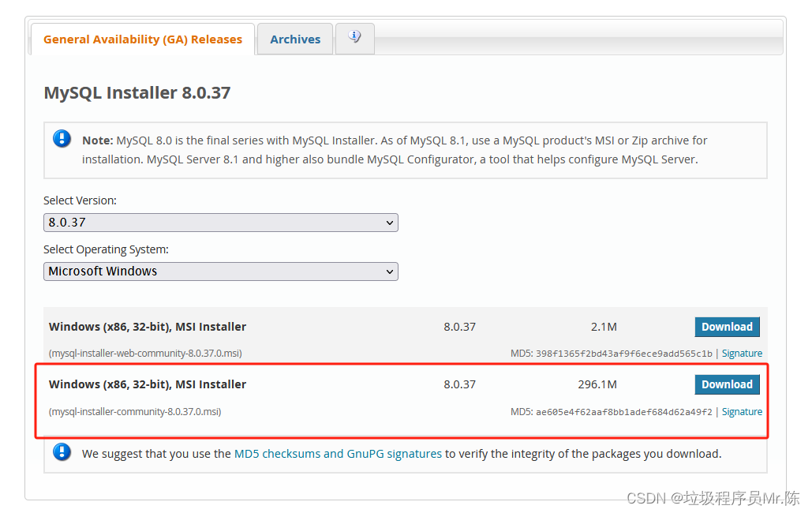Click the Select Version label
Image resolution: width=812 pixels, height=513 pixels.
(x=80, y=200)
